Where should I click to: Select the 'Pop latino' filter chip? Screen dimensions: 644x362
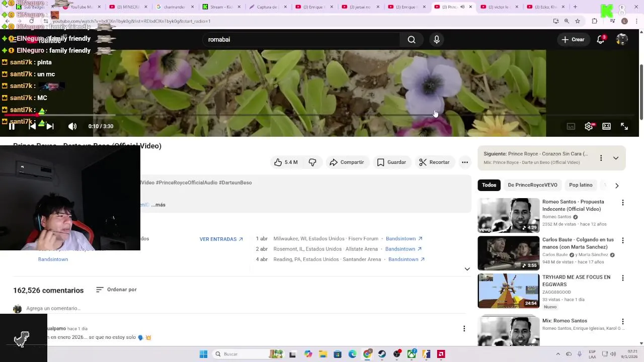pos(581,185)
